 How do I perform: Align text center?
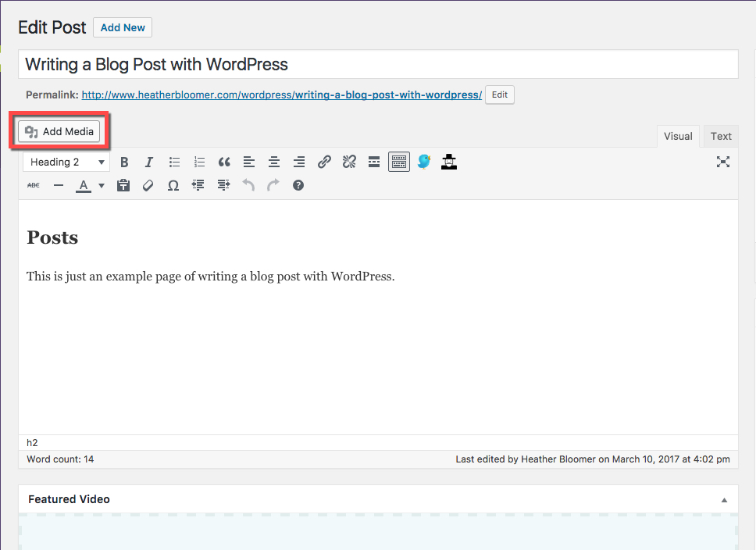pos(274,162)
